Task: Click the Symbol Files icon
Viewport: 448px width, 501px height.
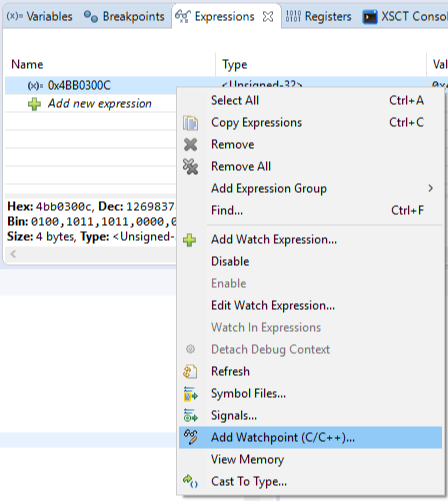Action: pos(190,394)
